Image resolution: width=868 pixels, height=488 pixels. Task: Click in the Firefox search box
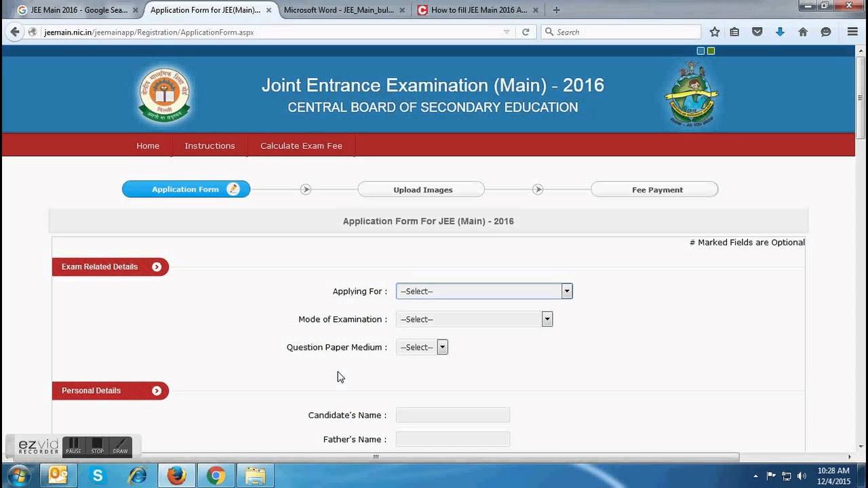620,32
